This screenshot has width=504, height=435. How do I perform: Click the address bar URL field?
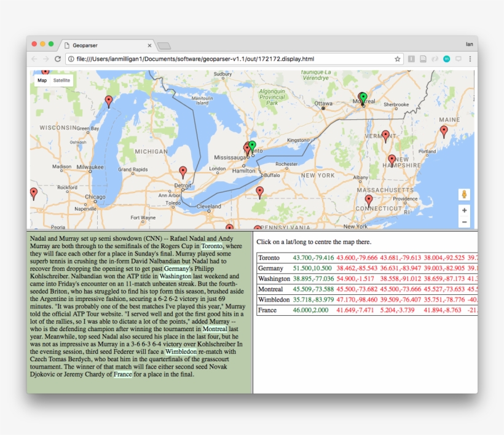(234, 59)
